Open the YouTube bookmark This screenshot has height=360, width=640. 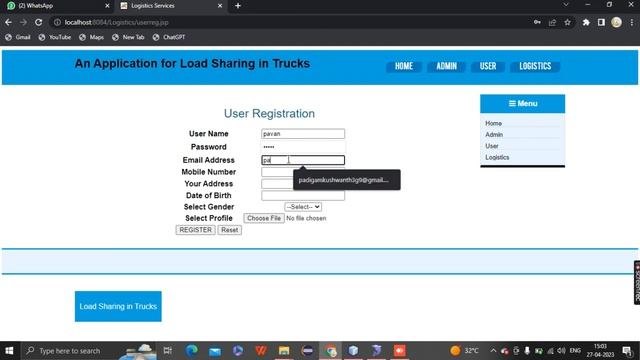[x=55, y=37]
